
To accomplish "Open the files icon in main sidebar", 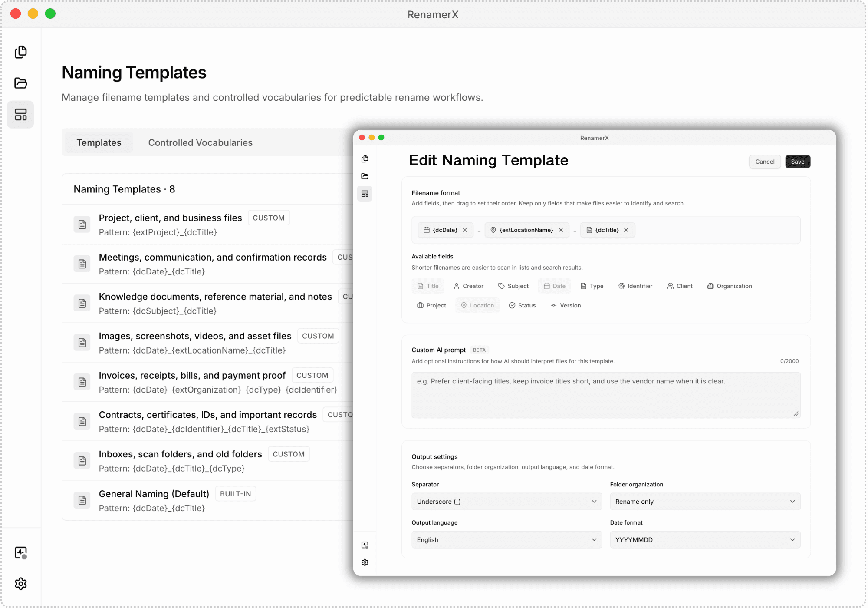I will coord(20,52).
